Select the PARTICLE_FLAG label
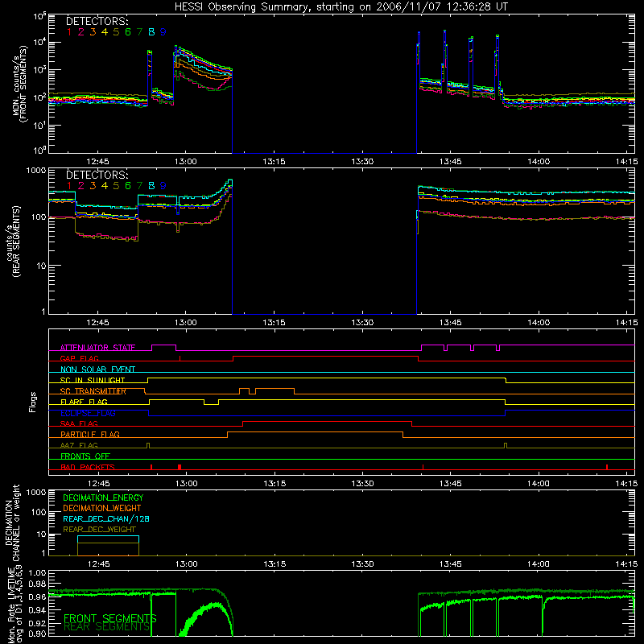 point(90,435)
